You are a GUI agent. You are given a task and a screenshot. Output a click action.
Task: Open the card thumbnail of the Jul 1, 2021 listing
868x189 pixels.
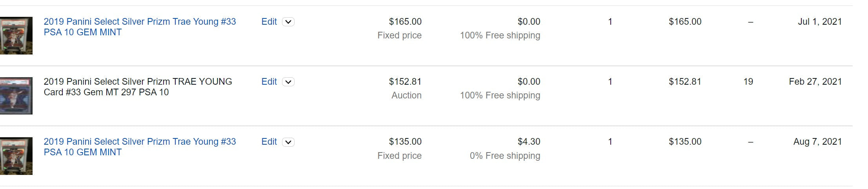16,35
